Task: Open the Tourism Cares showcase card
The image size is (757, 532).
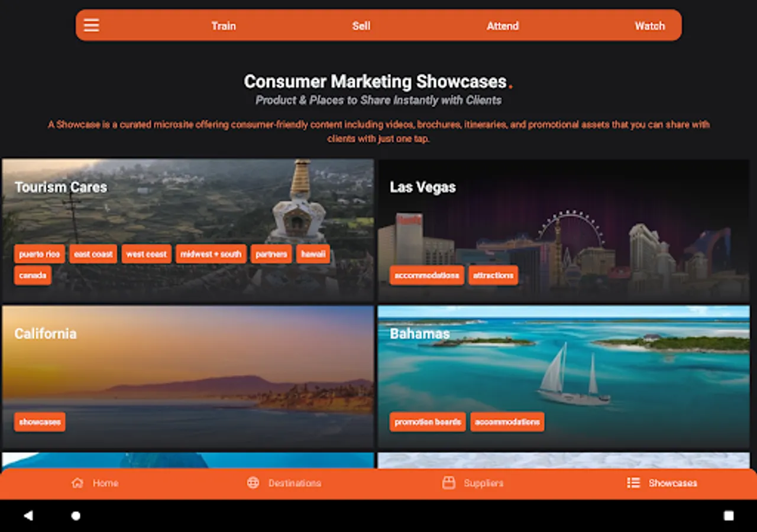Action: click(188, 231)
